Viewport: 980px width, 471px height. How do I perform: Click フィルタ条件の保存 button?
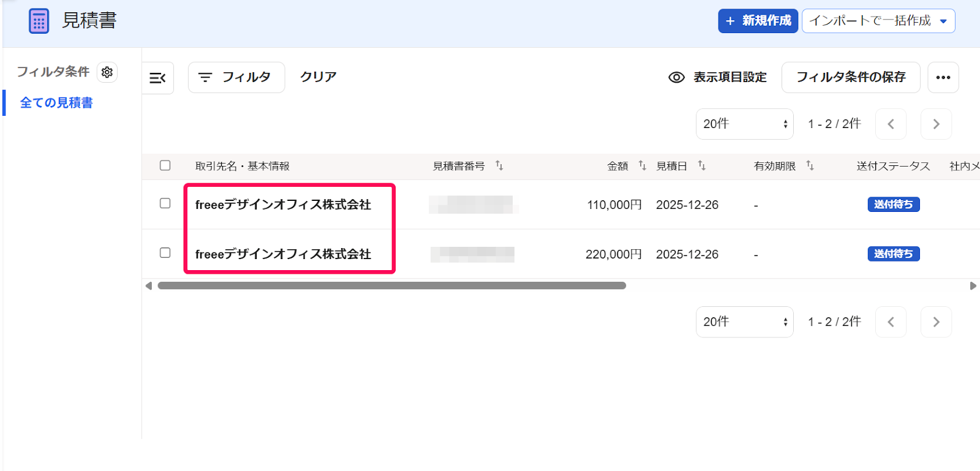point(851,77)
